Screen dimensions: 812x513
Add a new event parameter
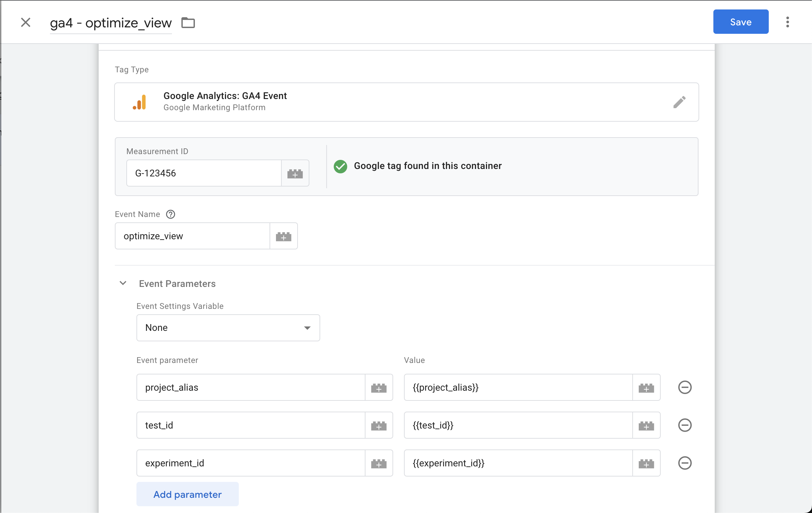tap(187, 494)
